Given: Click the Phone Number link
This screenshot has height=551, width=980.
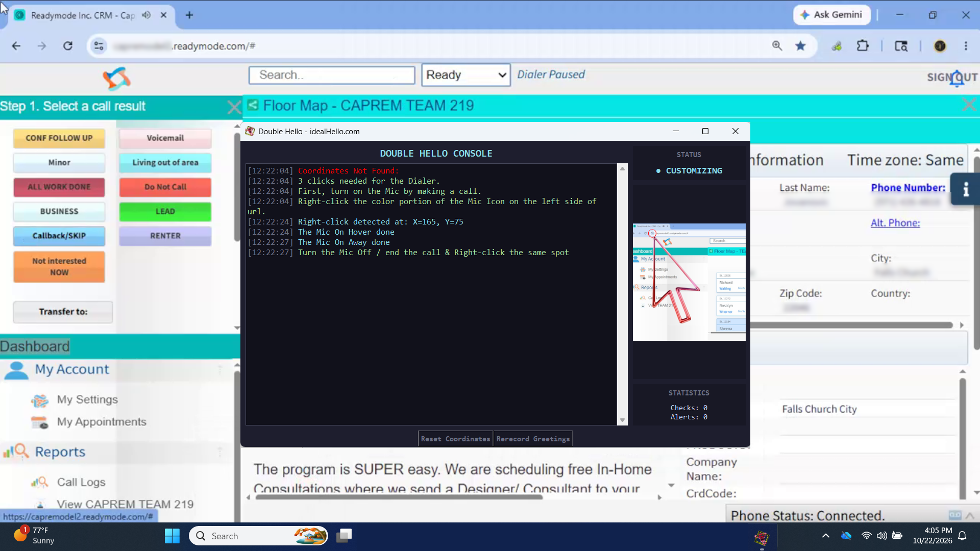Looking at the screenshot, I should [908, 188].
